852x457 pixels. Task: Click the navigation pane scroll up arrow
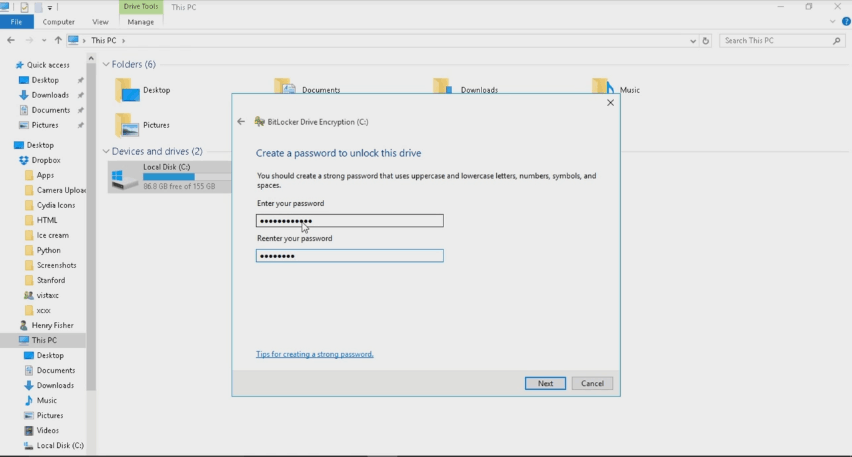point(91,58)
